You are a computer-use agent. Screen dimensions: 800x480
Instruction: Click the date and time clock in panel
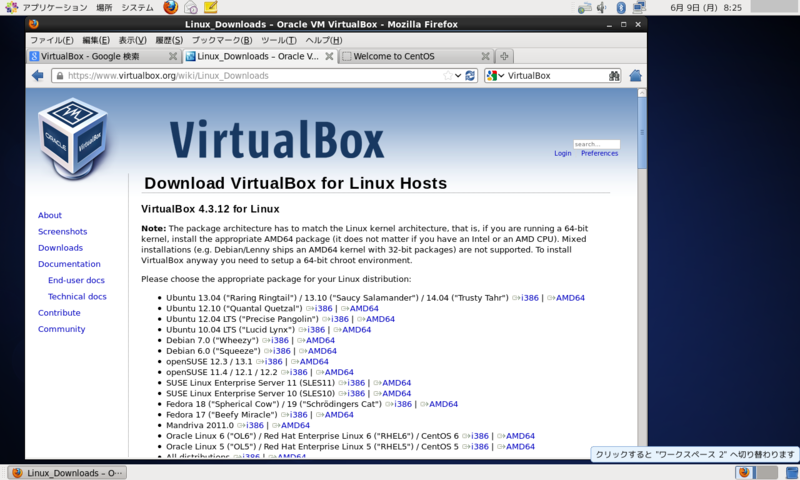(x=706, y=7)
